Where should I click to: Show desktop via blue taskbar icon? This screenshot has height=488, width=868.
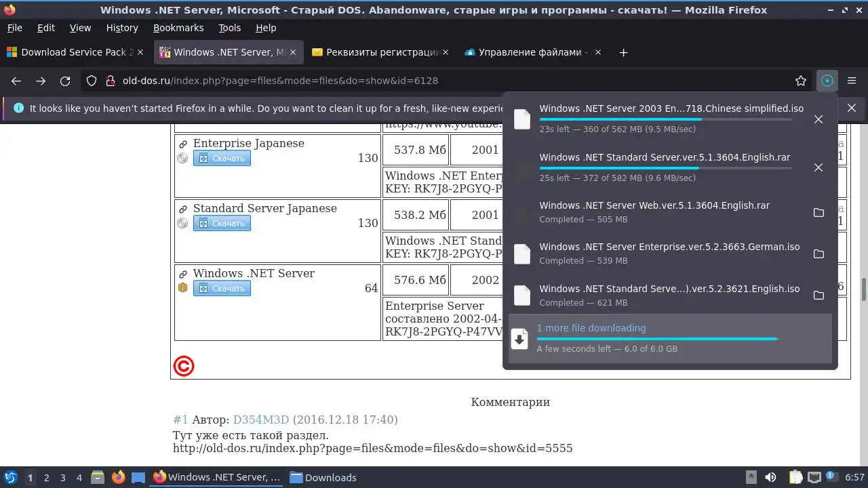pyautogui.click(x=138, y=477)
